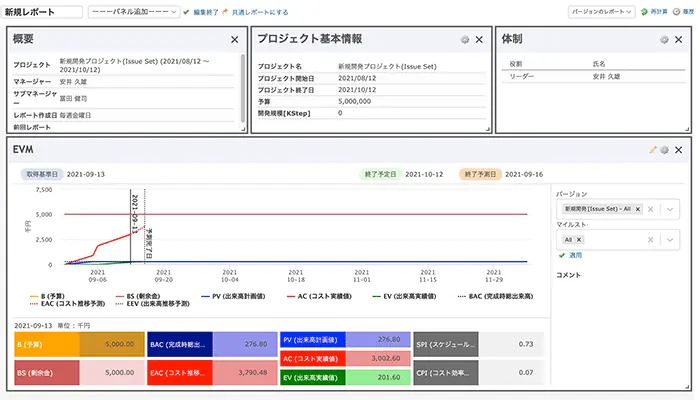
Task: Clear all selections in バージョン selector
Action: [650, 209]
